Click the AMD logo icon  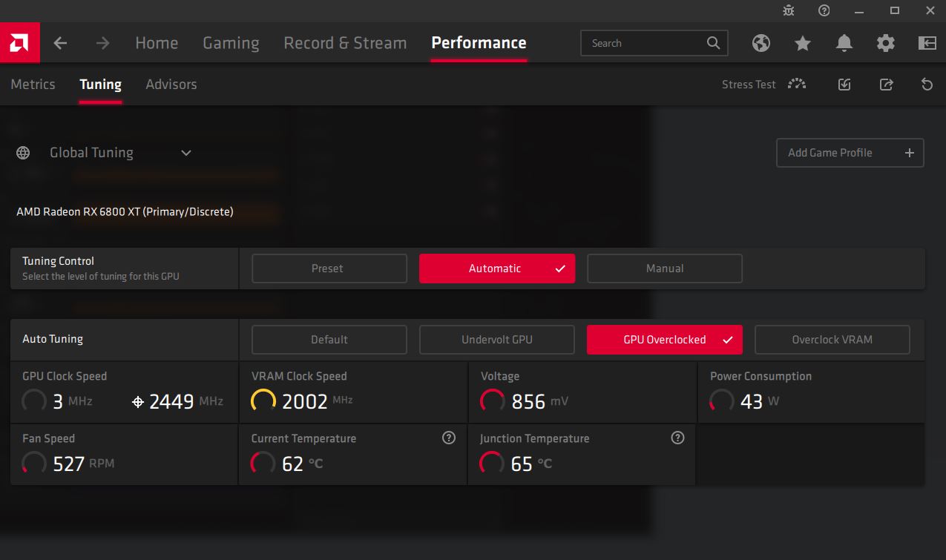pyautogui.click(x=20, y=43)
